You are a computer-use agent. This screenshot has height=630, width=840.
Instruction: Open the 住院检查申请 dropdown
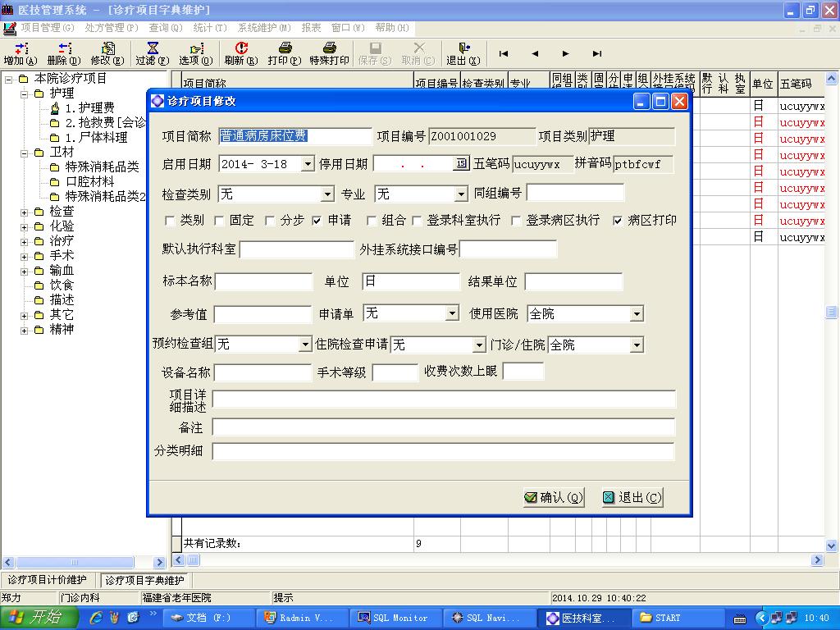[479, 345]
